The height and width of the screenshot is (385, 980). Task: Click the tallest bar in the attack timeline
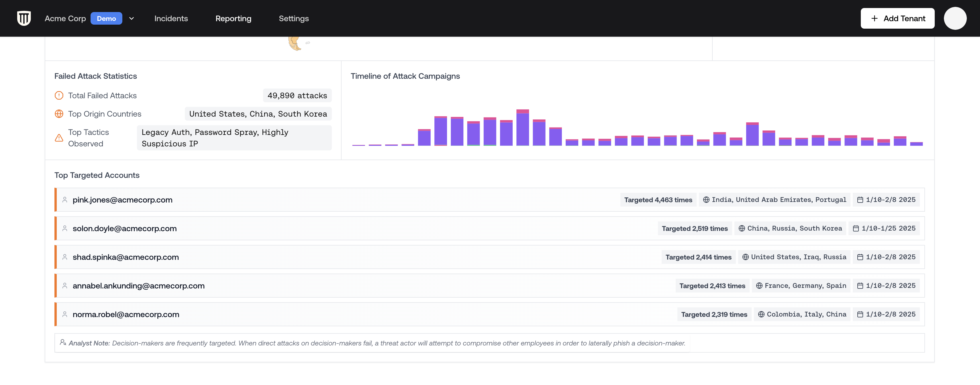click(522, 128)
